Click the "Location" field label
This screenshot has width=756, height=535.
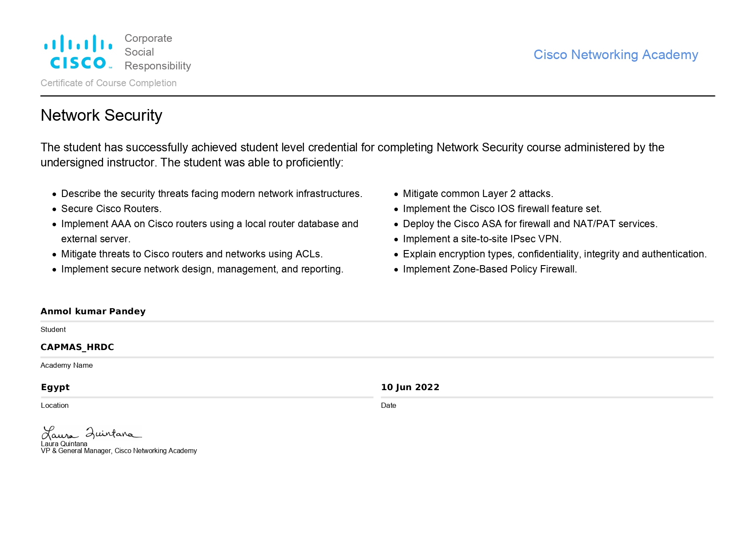pos(55,406)
